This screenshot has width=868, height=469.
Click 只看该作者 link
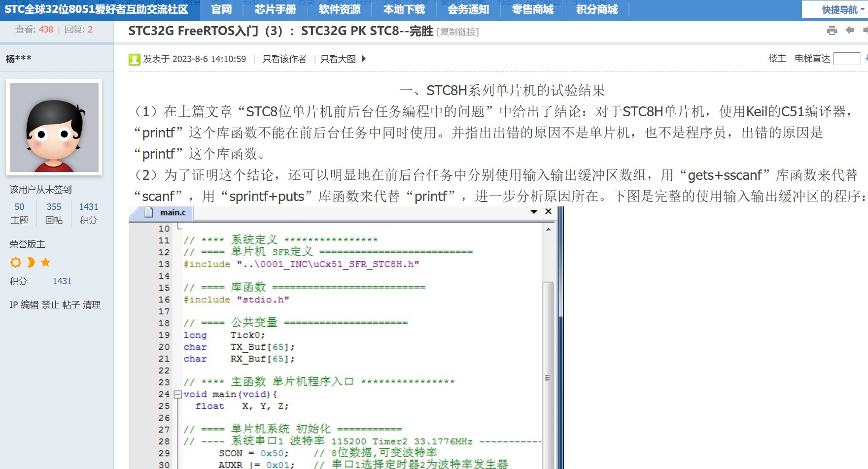284,59
